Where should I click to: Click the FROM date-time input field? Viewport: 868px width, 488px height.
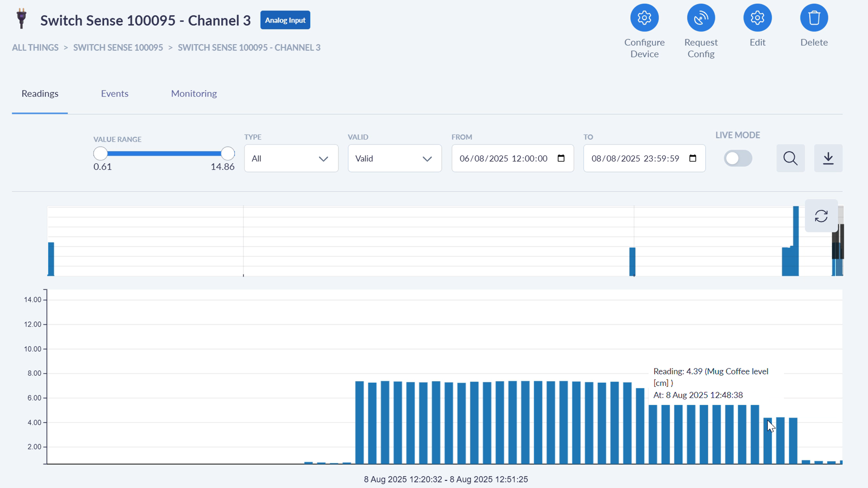pos(503,158)
